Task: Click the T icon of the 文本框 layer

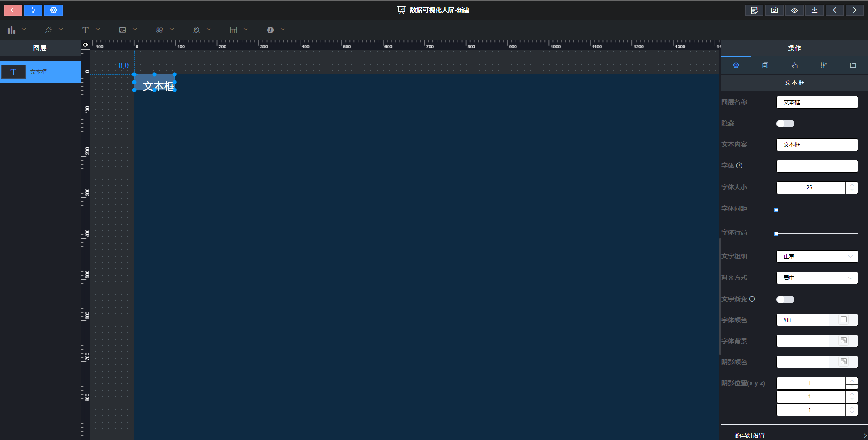Action: [13, 72]
